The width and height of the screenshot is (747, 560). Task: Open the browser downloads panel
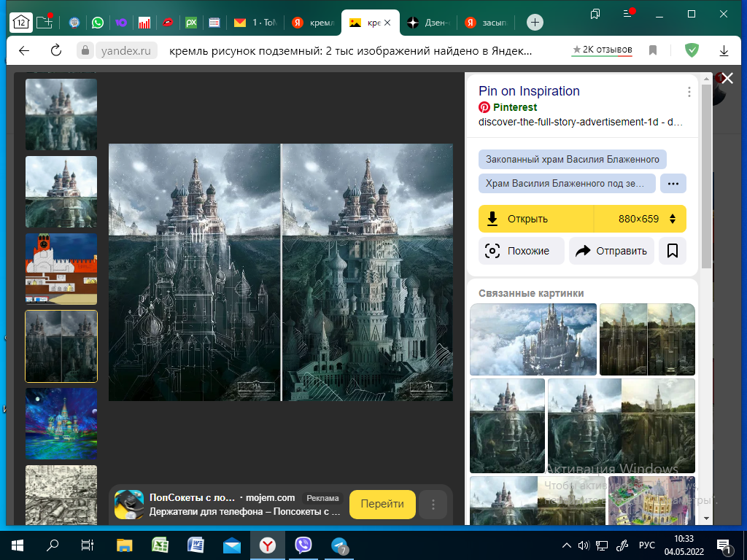click(x=724, y=50)
